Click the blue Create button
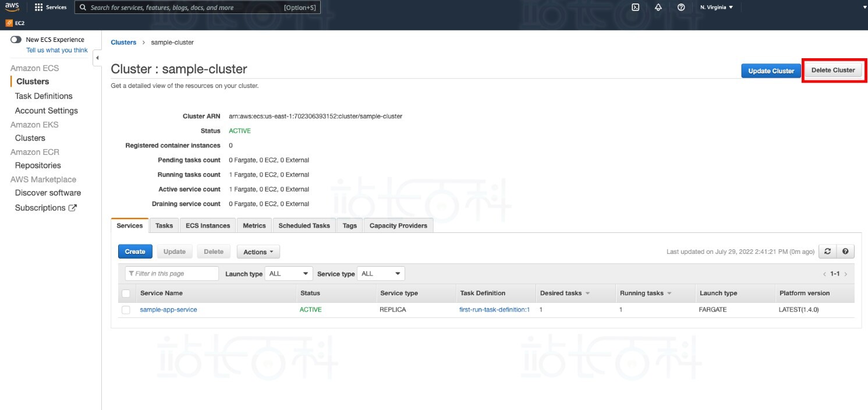 click(x=135, y=252)
